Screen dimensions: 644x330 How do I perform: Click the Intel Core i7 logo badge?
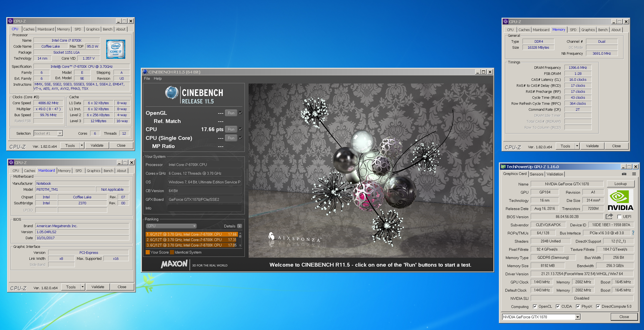[116, 49]
